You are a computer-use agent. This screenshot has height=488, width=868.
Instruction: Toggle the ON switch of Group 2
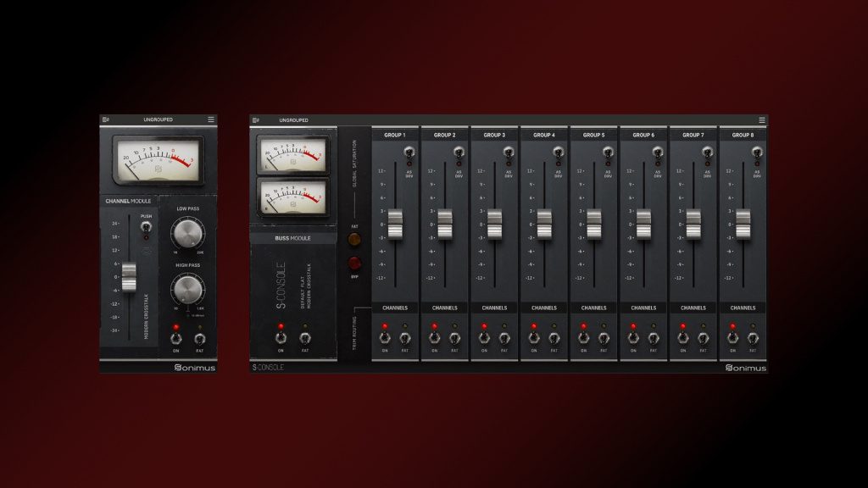click(x=435, y=337)
